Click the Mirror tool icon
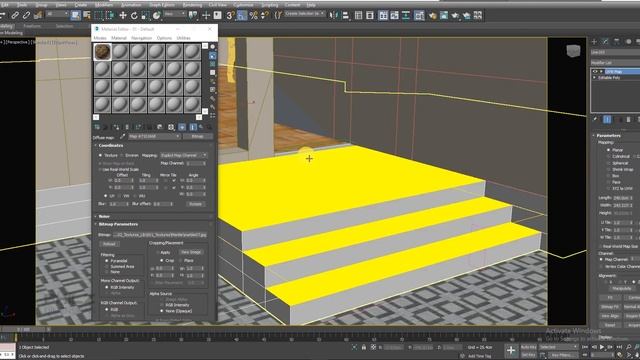 point(334,16)
